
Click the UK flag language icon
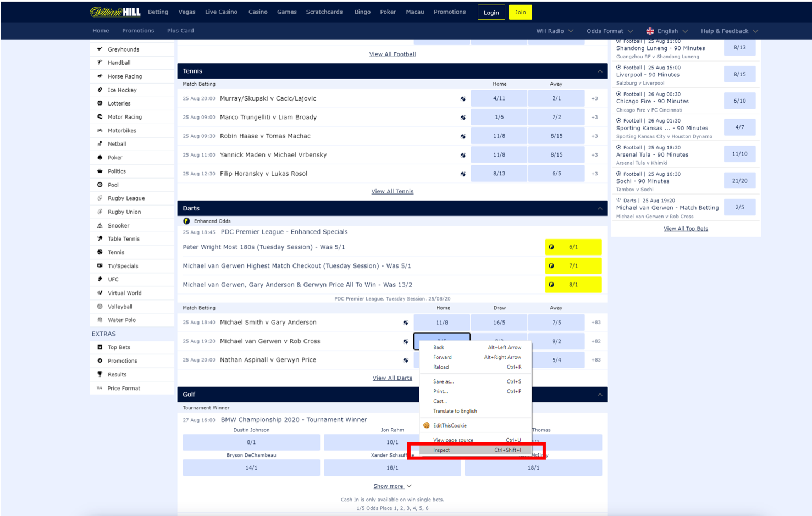click(x=650, y=31)
